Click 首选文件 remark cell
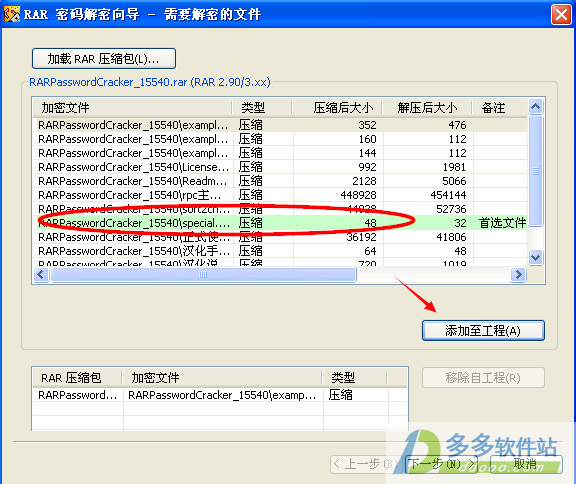 [502, 223]
